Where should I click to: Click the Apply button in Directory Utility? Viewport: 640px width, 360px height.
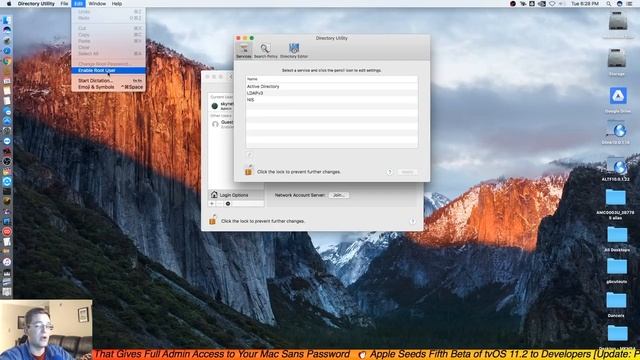[x=407, y=172]
